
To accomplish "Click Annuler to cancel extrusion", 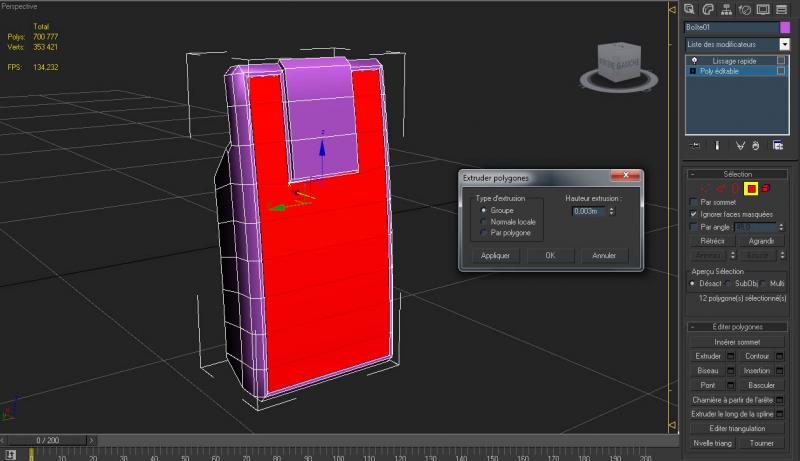I will [x=604, y=255].
